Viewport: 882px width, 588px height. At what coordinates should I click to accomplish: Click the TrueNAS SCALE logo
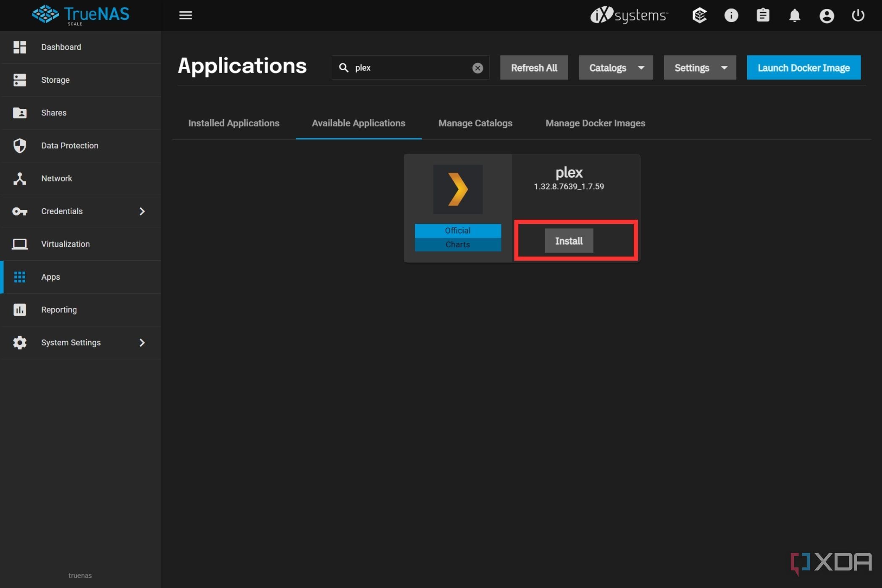(81, 15)
